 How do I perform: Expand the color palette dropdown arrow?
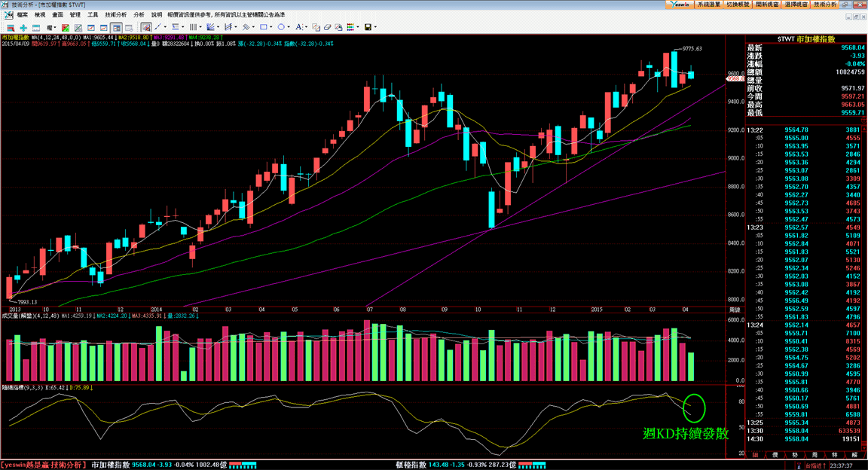(358, 27)
